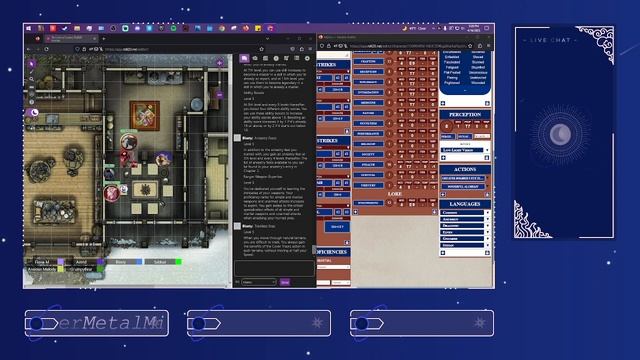Toggle Roll20 night mode moon switch

[33, 112]
